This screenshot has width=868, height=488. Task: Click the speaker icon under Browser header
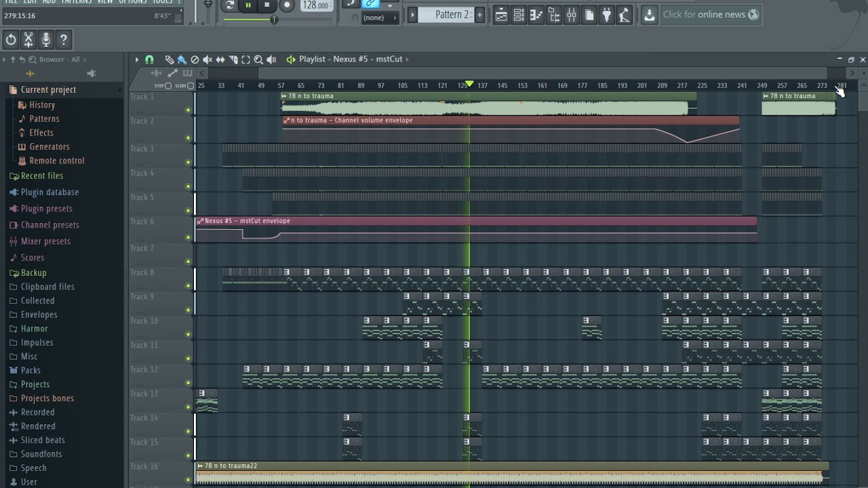[x=92, y=73]
